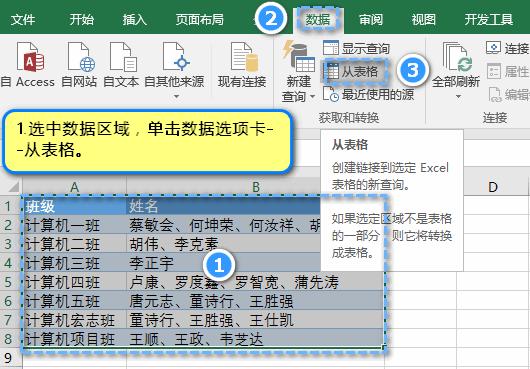Click cell 李正宇
The image size is (530, 369).
click(223, 263)
